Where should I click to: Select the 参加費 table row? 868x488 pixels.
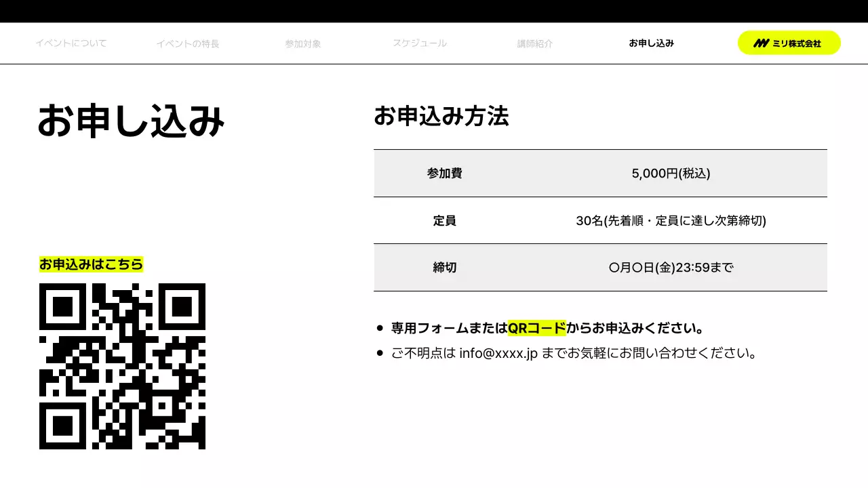click(600, 173)
